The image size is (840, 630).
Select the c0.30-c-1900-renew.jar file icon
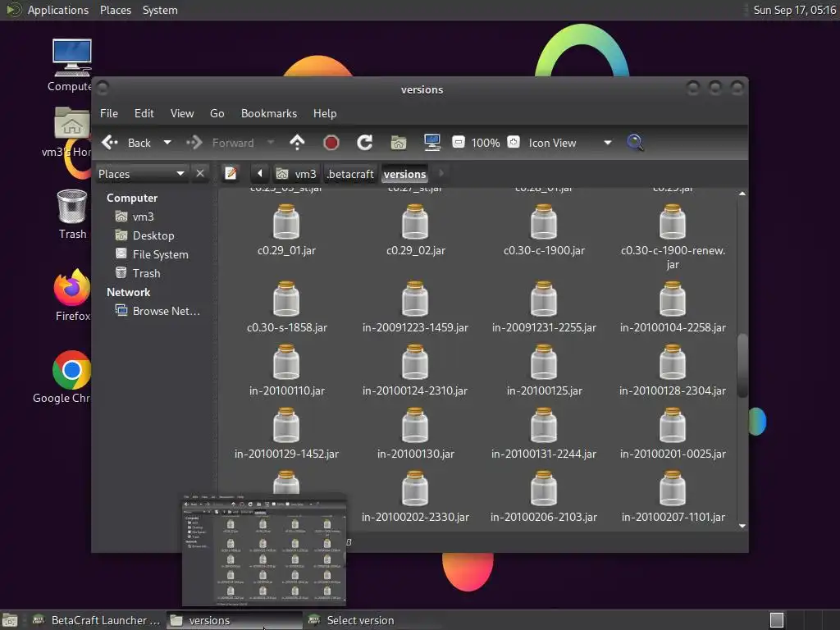tap(673, 221)
